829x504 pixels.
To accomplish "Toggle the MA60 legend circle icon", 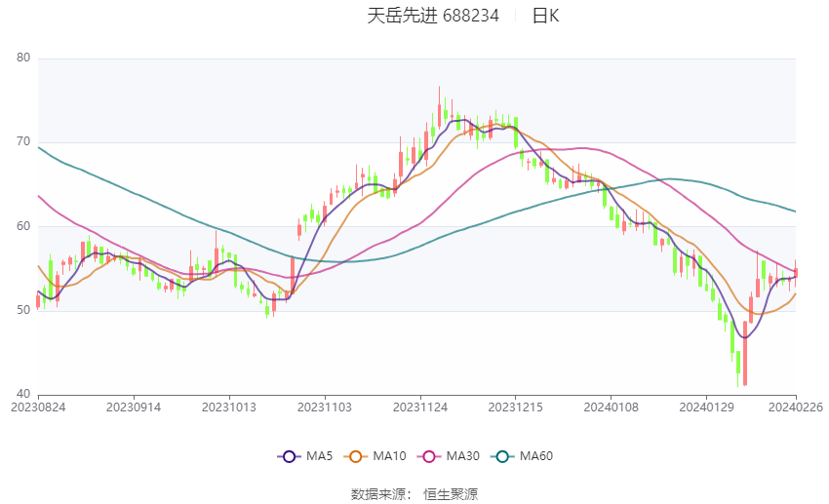I will point(502,456).
